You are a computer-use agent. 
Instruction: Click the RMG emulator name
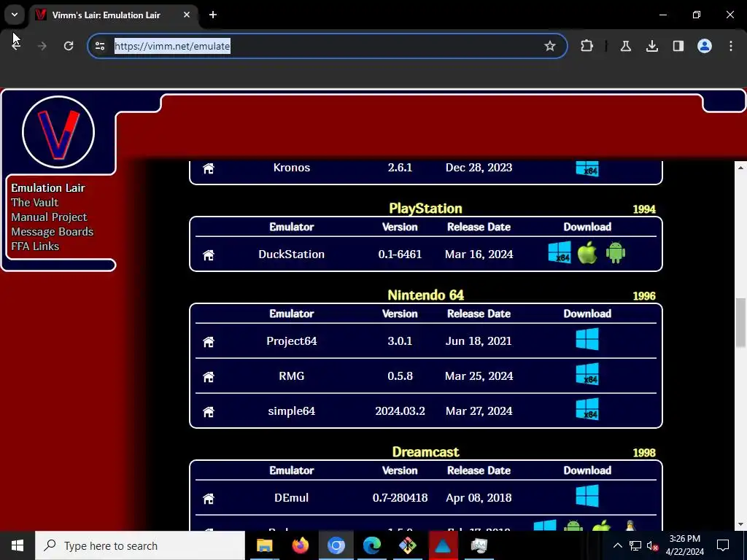[292, 376]
